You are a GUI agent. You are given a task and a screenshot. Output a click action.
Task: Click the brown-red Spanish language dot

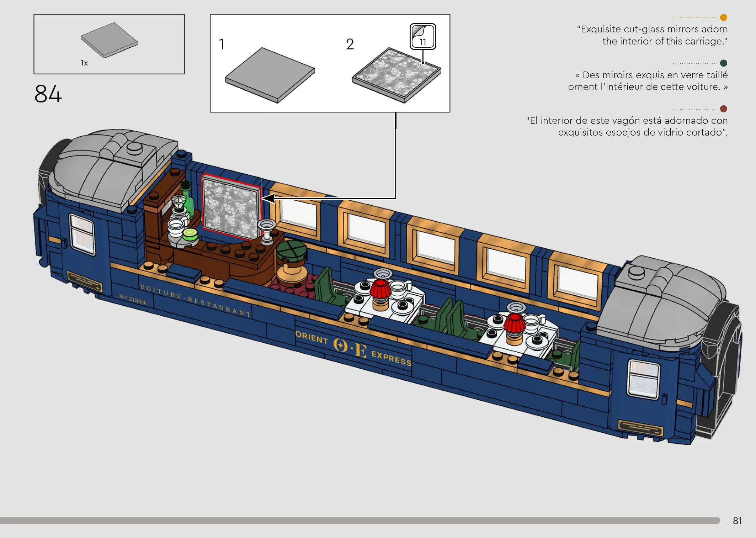(723, 109)
